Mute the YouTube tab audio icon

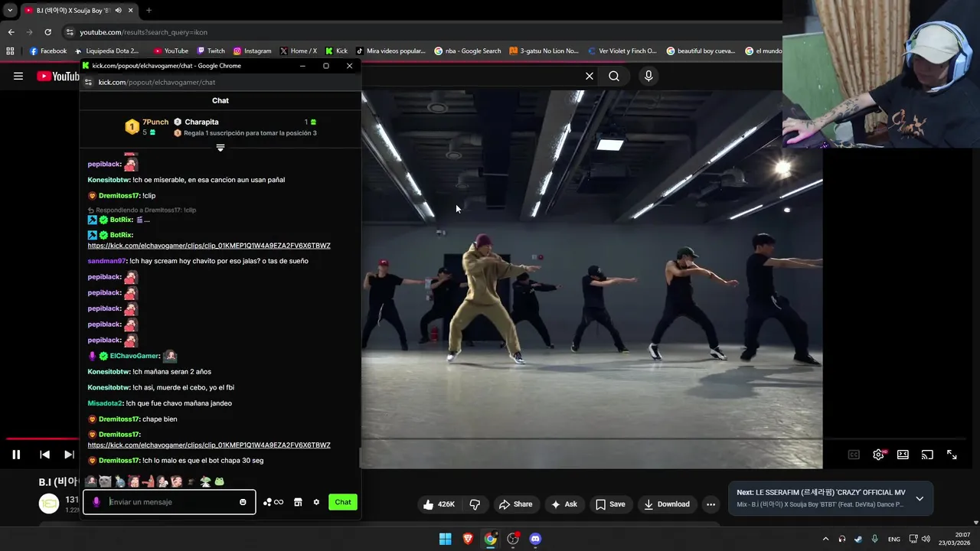(117, 11)
